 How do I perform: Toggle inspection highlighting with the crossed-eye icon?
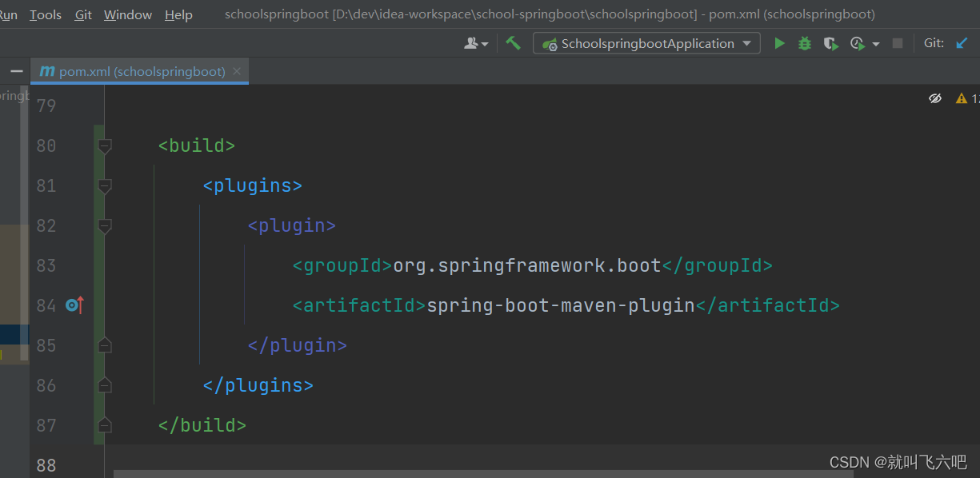(935, 98)
